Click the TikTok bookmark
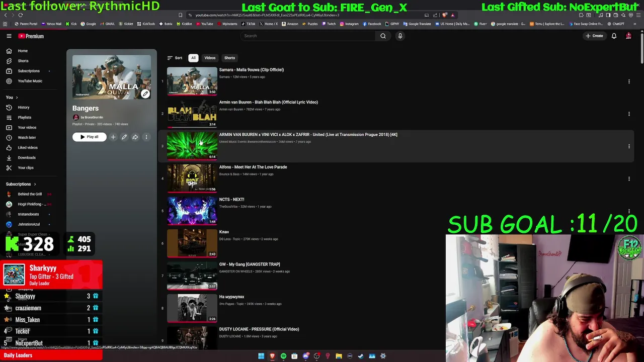The image size is (644, 362). pos(249,24)
